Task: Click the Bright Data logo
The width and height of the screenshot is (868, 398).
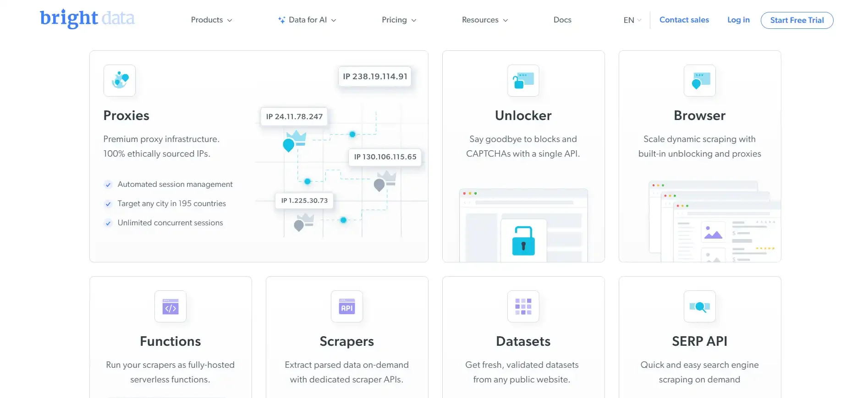Action: point(87,19)
